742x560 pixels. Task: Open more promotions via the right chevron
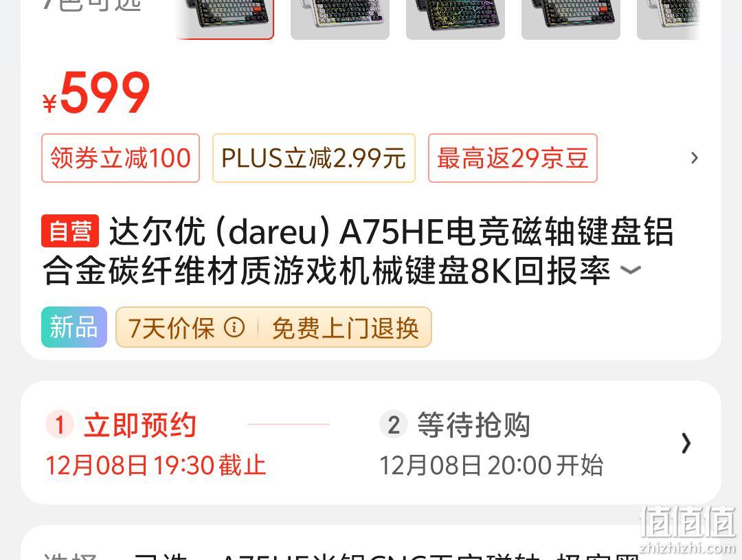pyautogui.click(x=694, y=157)
